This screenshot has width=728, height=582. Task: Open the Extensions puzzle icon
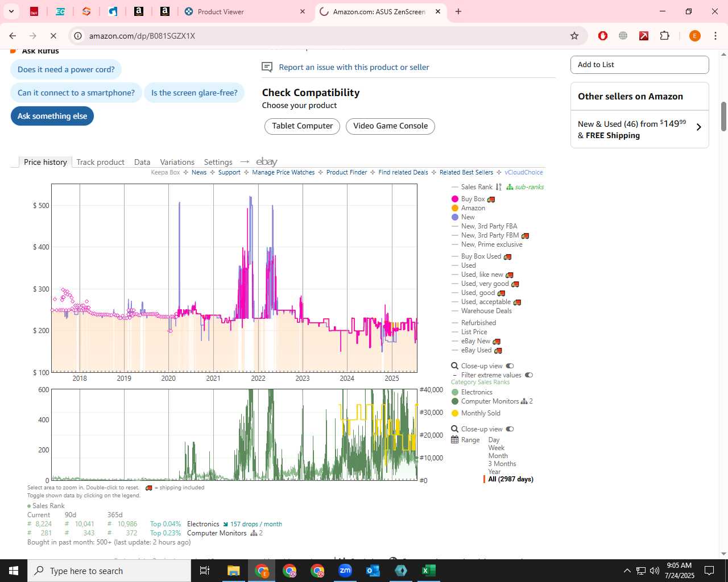(664, 36)
